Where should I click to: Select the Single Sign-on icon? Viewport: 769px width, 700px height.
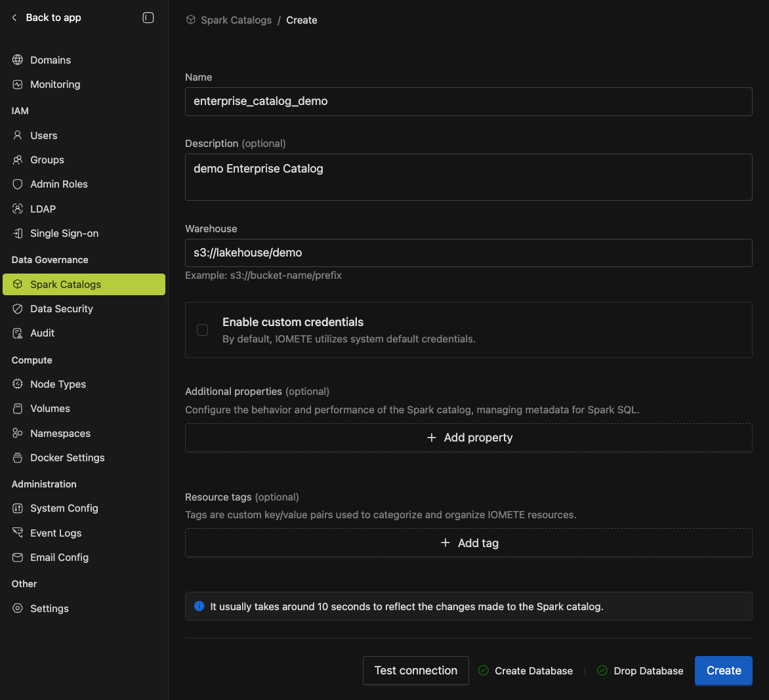[x=17, y=233]
